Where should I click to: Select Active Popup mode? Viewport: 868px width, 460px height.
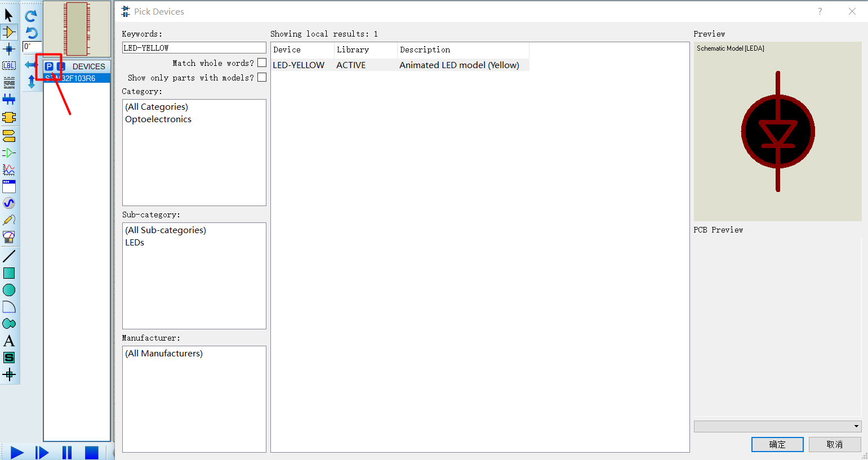[x=9, y=186]
